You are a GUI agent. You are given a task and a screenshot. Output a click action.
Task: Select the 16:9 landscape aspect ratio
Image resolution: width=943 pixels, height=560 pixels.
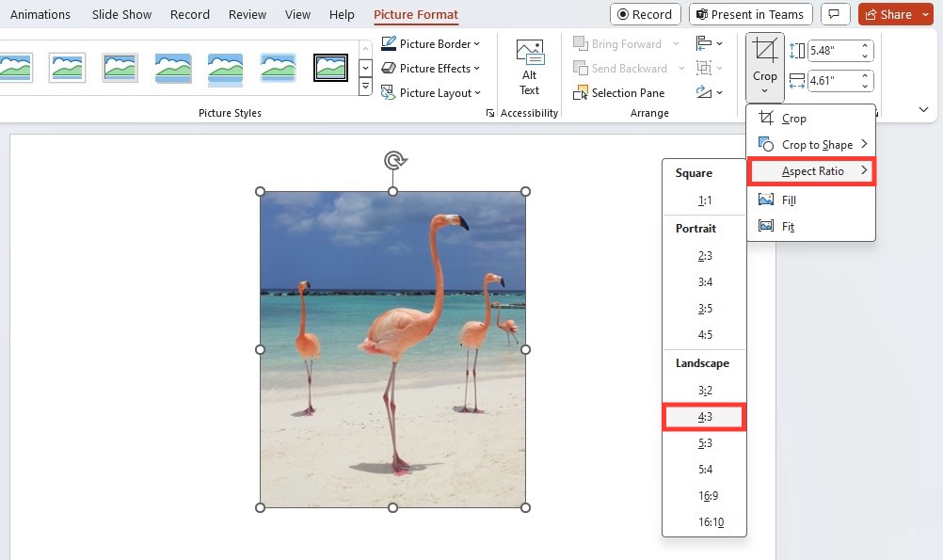tap(704, 496)
